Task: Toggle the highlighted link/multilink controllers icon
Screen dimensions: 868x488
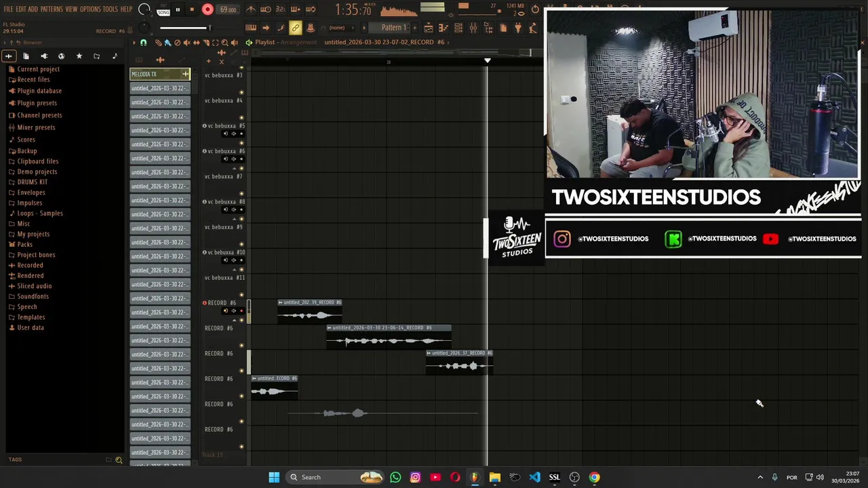Action: pos(295,28)
